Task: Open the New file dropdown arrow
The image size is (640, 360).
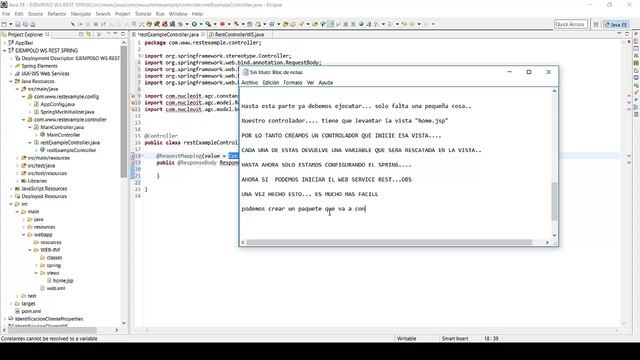Action: point(11,24)
